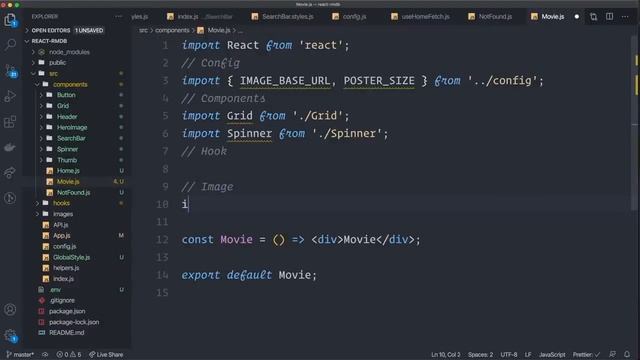Open README.md in the file tree
Image resolution: width=640 pixels, height=360 pixels.
[x=67, y=333]
